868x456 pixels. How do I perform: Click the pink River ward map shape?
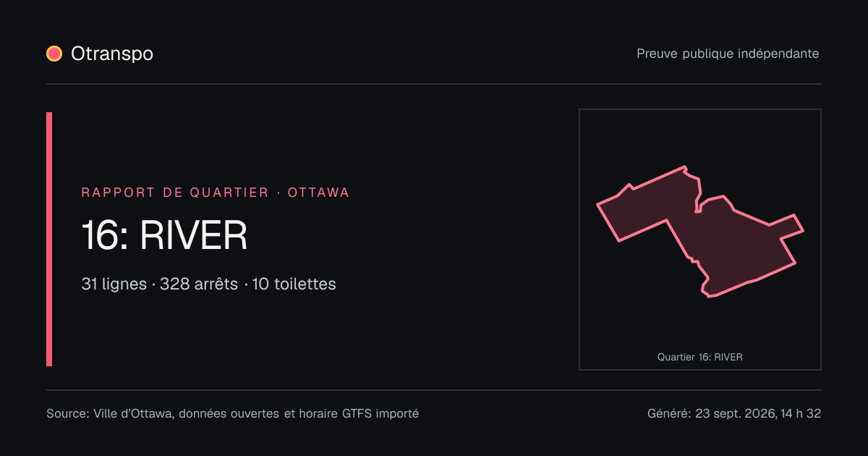pos(723,239)
